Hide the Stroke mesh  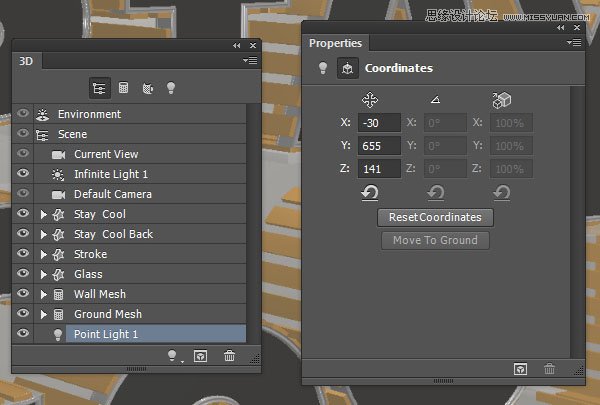[x=23, y=253]
